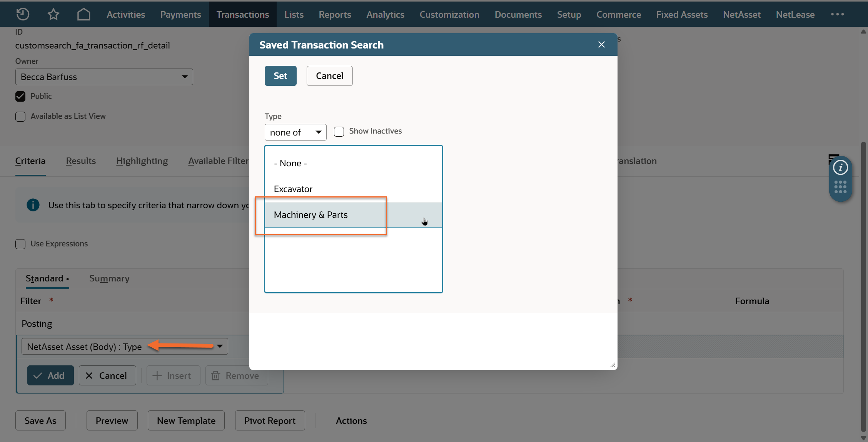Open the floating grid dots icon

(840, 187)
